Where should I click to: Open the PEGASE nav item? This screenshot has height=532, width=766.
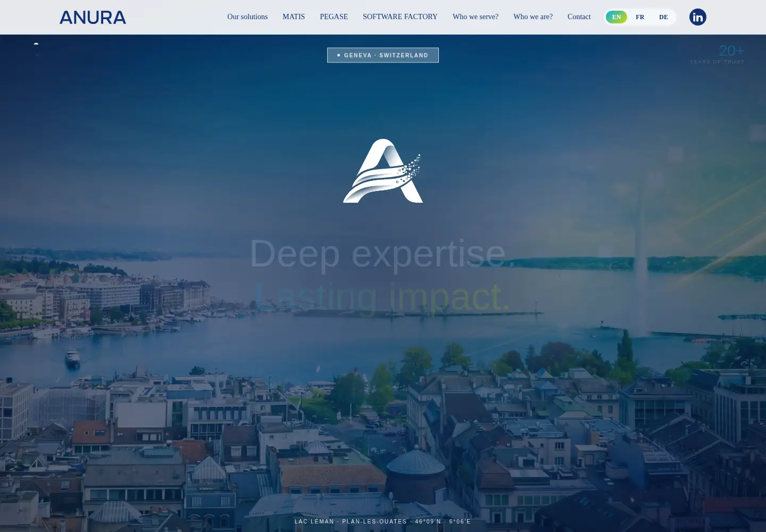click(x=334, y=17)
